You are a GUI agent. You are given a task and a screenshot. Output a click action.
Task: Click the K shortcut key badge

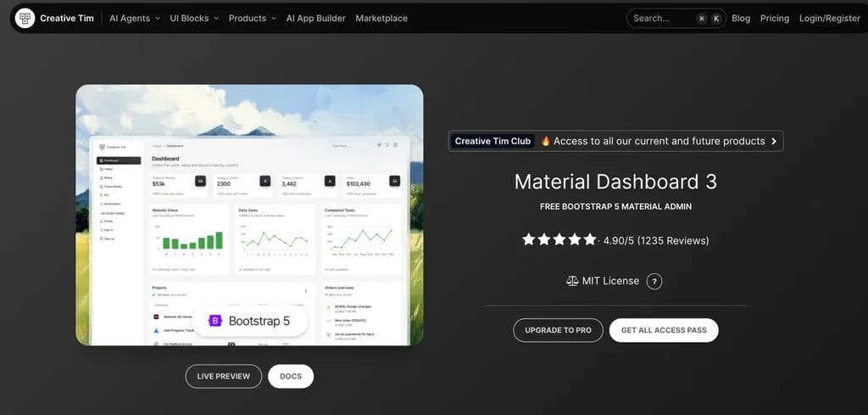pyautogui.click(x=716, y=19)
